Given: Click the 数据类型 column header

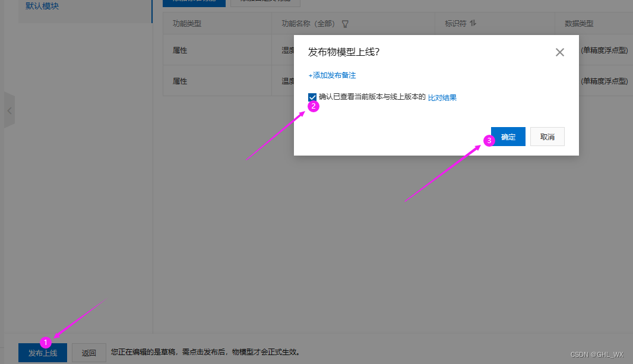Looking at the screenshot, I should (579, 23).
